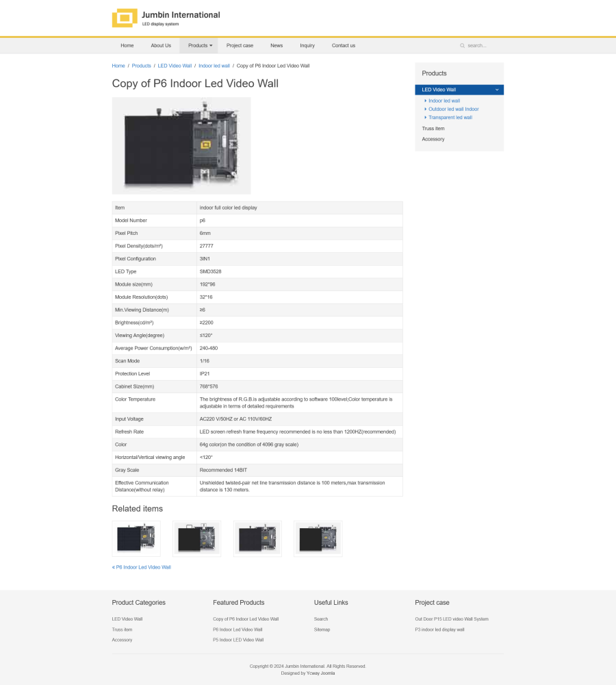Image resolution: width=616 pixels, height=685 pixels.
Task: Go to previous P6 Indoor Led Video Wall
Action: [x=142, y=567]
